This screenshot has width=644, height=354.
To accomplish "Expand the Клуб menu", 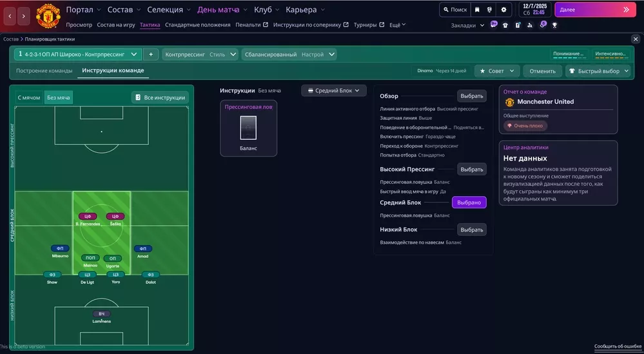I will pos(266,10).
